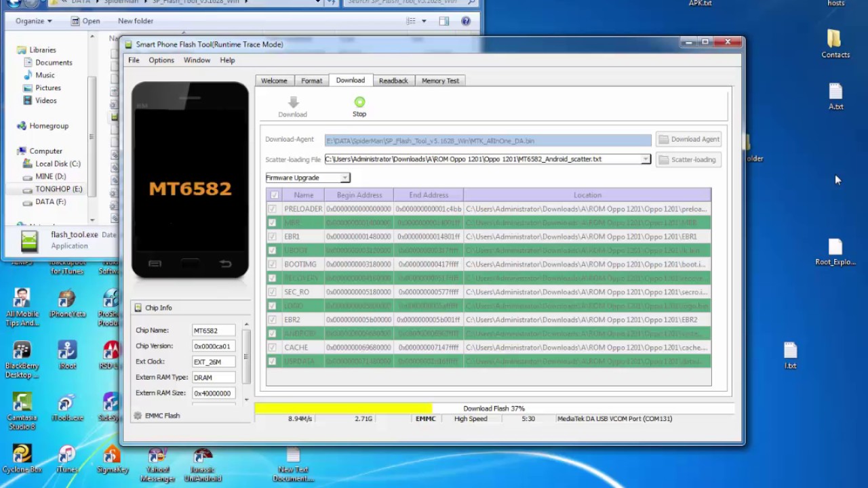This screenshot has height=488, width=868.
Task: Toggle the Explorer preview pane icon
Action: [x=444, y=21]
